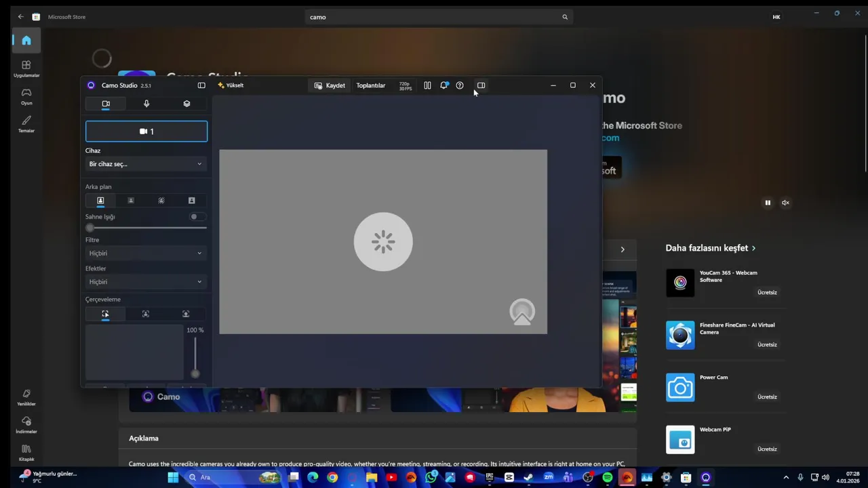This screenshot has width=868, height=488.
Task: Show next Store screenshot with arrow
Action: coord(623,249)
